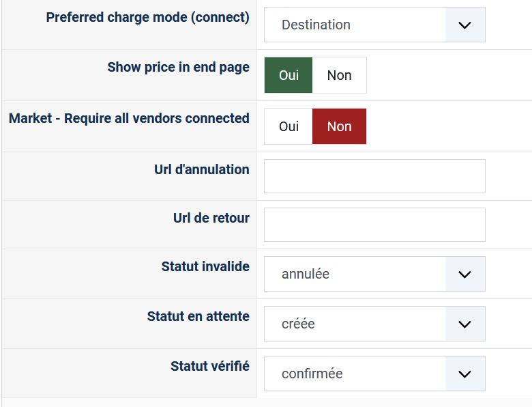
Task: Click chevron arrow beside Destination
Action: [465, 25]
